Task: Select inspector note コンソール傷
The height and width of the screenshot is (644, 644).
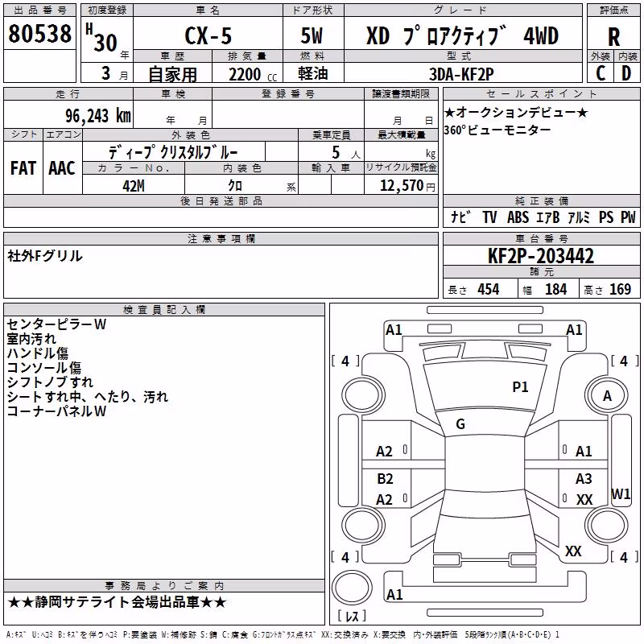Action: tap(44, 367)
